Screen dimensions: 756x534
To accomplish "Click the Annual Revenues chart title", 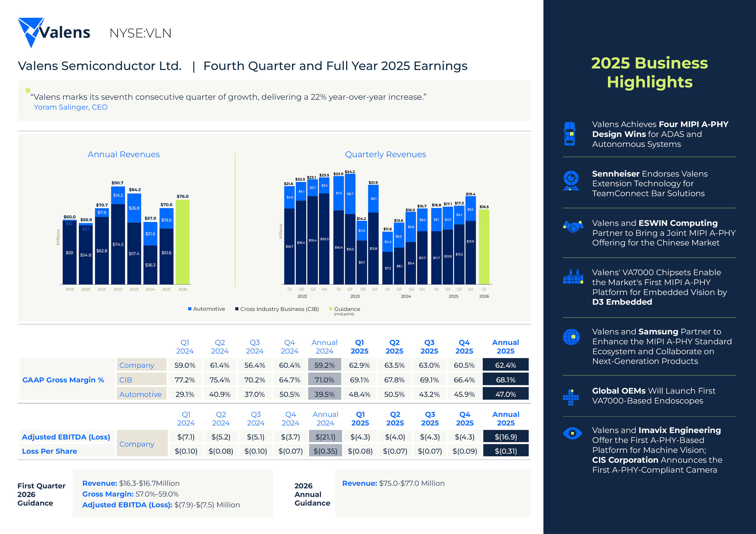I will 123,154.
